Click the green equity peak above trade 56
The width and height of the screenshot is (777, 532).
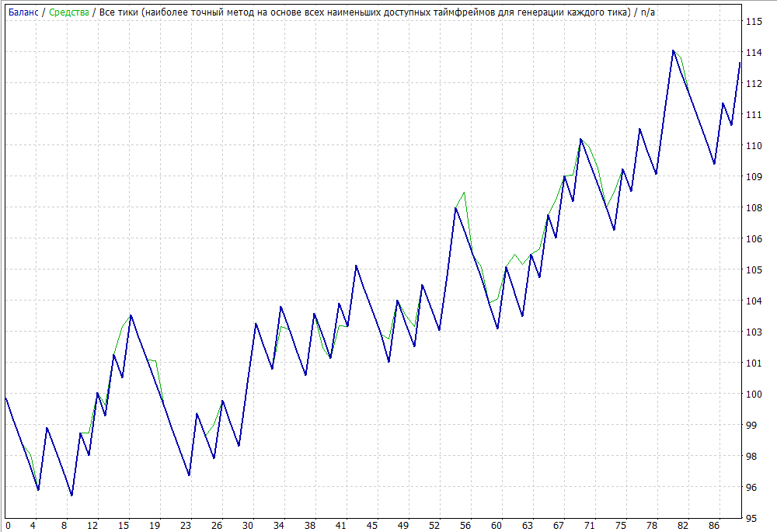[x=464, y=193]
